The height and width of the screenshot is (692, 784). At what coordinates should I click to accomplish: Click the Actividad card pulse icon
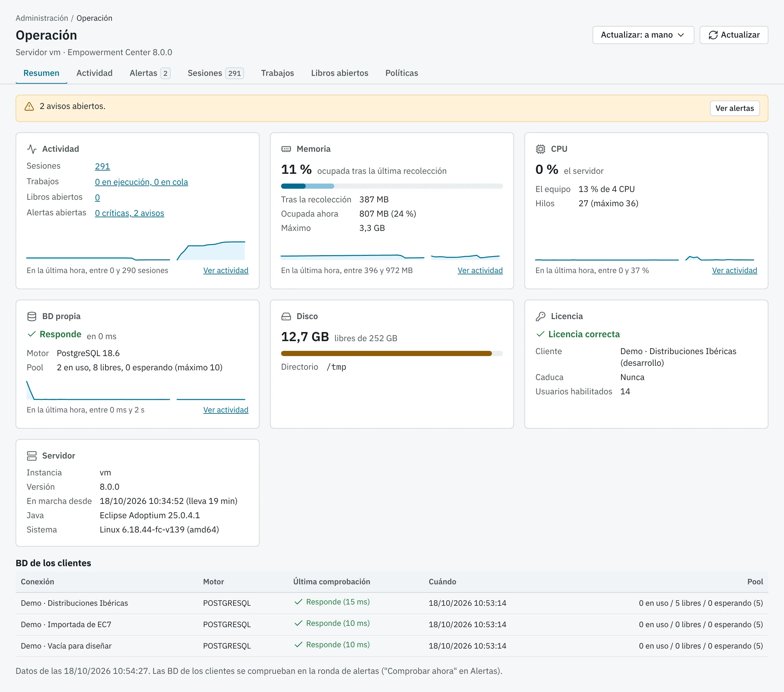tap(32, 149)
